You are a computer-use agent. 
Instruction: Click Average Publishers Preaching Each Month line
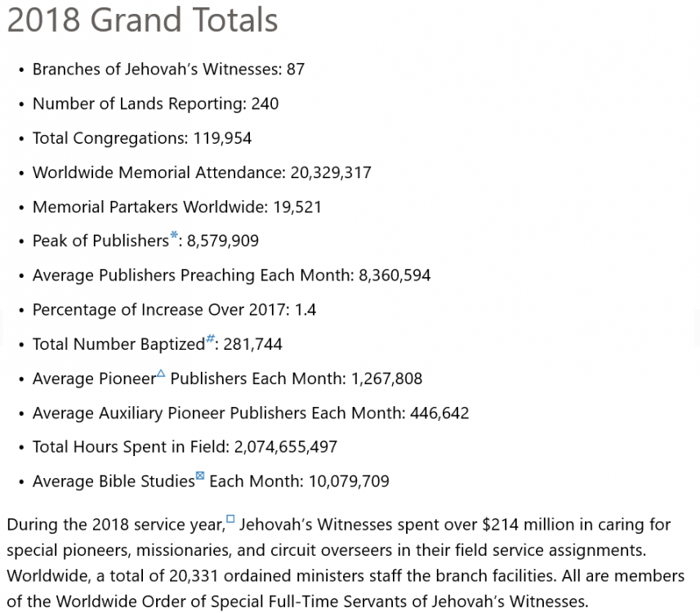click(231, 275)
